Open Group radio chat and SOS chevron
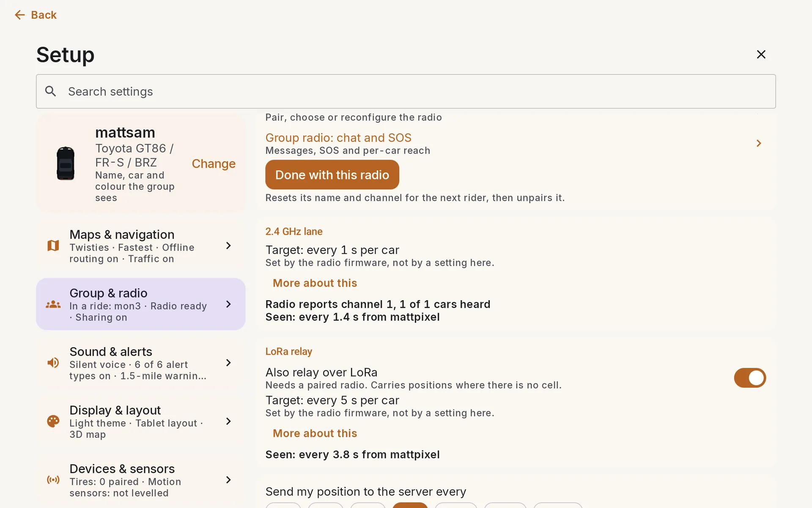Viewport: 812px width, 508px height. tap(759, 144)
